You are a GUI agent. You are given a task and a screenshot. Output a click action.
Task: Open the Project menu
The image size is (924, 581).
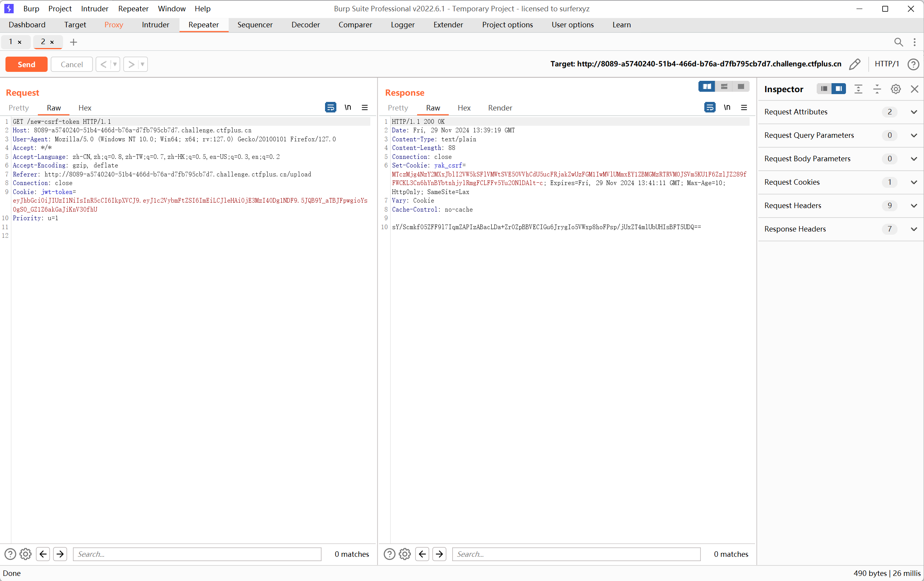coord(60,9)
